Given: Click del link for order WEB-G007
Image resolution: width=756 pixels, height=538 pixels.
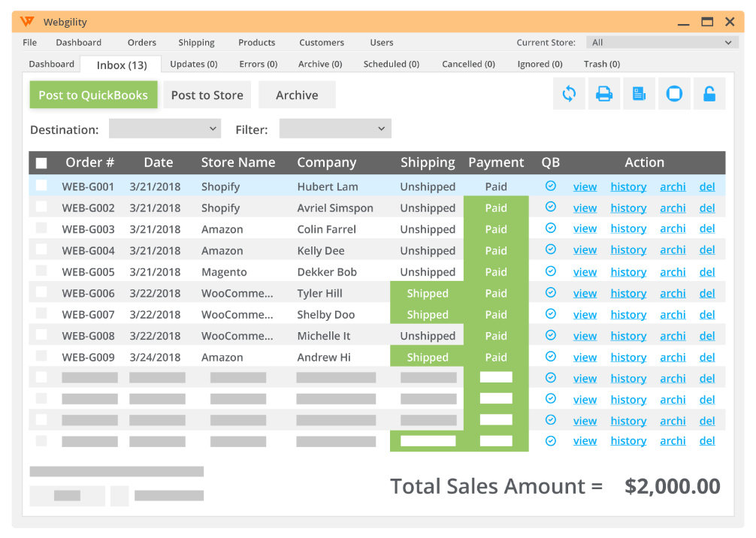Looking at the screenshot, I should pos(707,315).
